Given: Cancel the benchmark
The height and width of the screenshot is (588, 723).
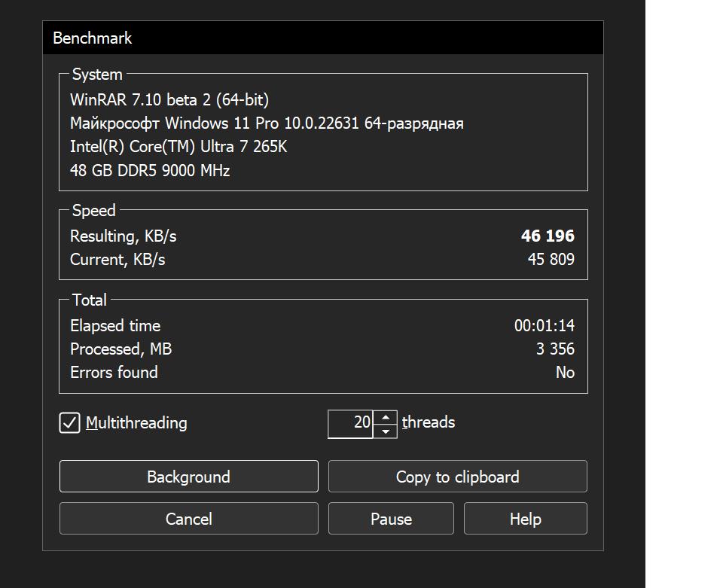Looking at the screenshot, I should click(188, 519).
